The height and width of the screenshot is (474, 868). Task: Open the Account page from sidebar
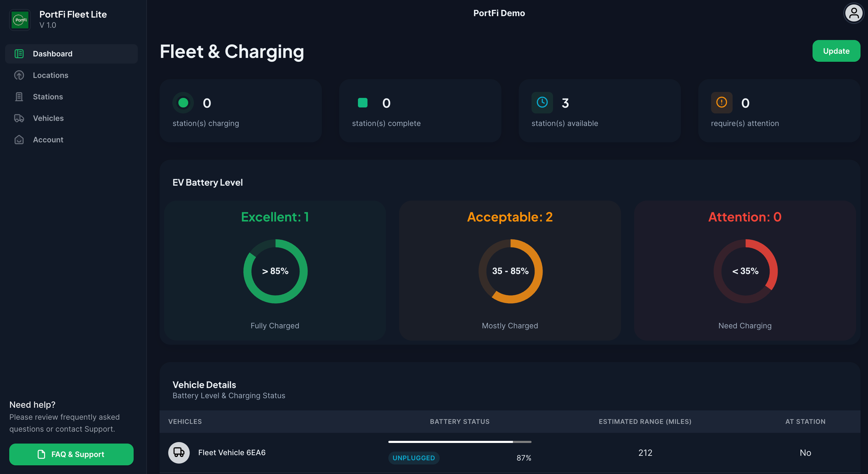(x=71, y=140)
